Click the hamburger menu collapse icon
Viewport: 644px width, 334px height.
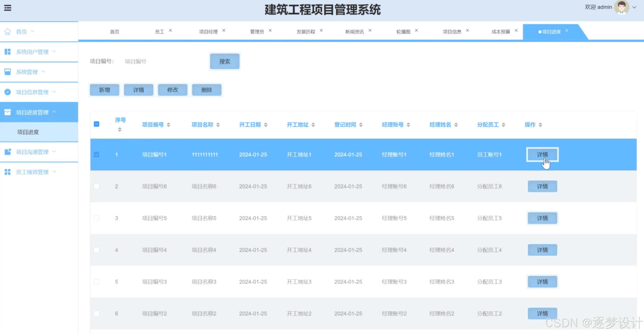(x=8, y=8)
